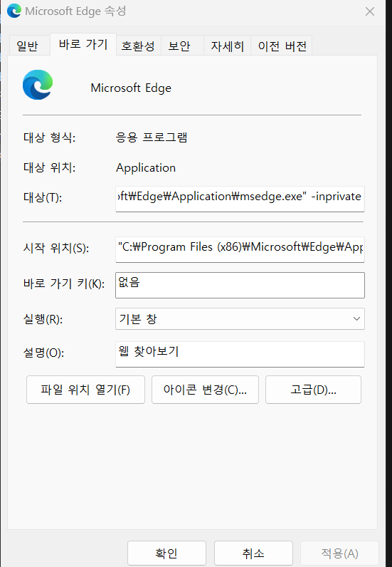Select the 바로 가기 tab
The width and height of the screenshot is (392, 567).
pyautogui.click(x=83, y=44)
